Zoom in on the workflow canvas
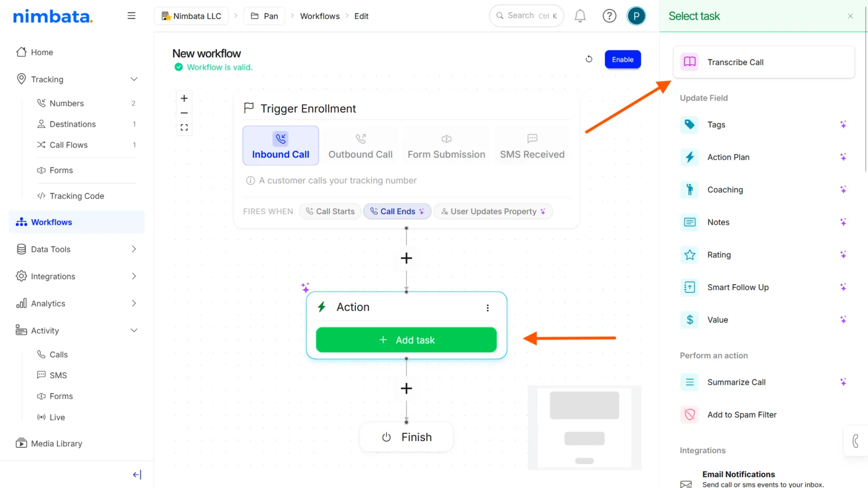Image resolution: width=868 pixels, height=488 pixels. (x=184, y=98)
